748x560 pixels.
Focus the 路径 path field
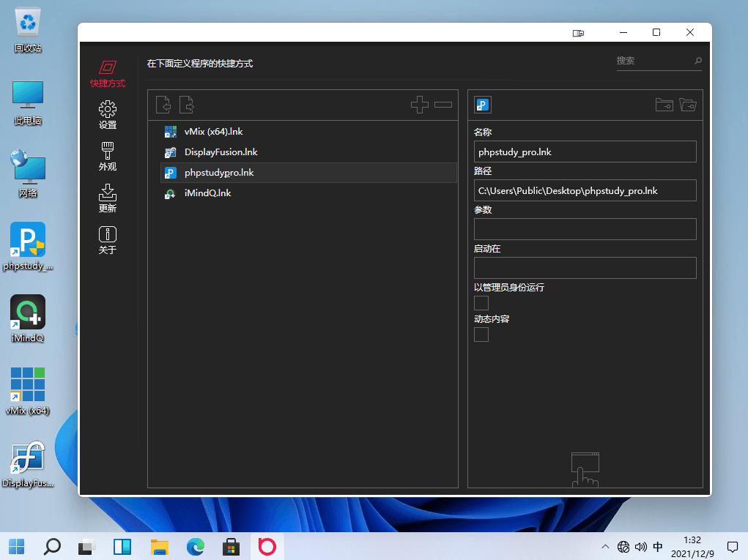(x=585, y=190)
